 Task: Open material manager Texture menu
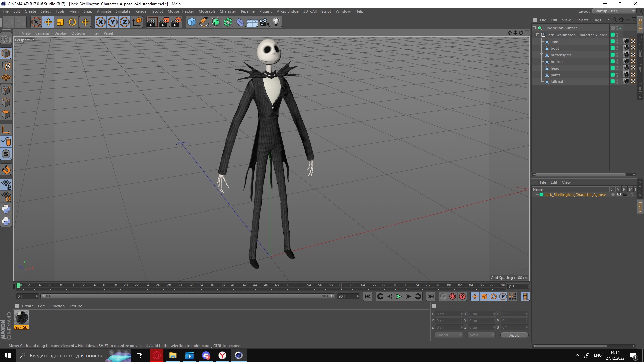pos(75,306)
